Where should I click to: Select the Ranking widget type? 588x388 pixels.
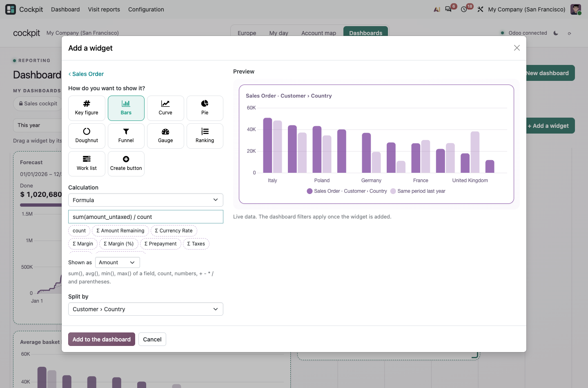point(205,136)
